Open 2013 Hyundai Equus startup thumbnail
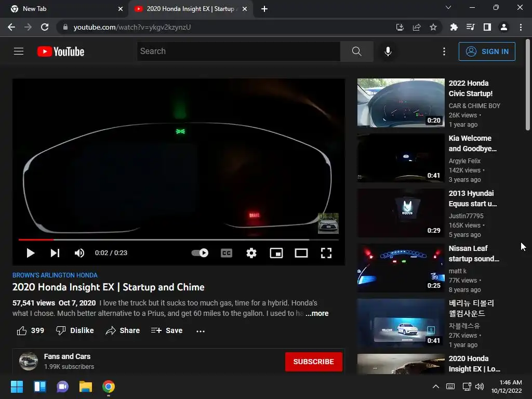The image size is (532, 399). click(x=401, y=213)
